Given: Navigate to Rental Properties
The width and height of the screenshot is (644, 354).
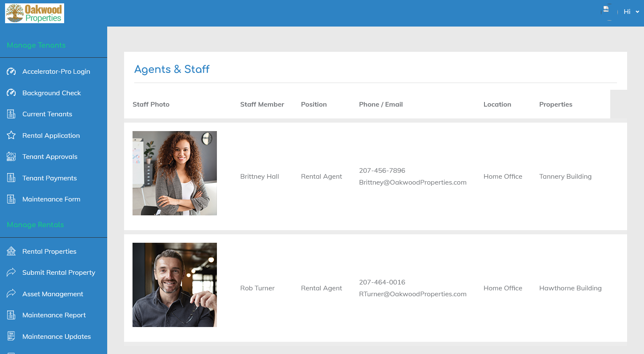Looking at the screenshot, I should [49, 251].
